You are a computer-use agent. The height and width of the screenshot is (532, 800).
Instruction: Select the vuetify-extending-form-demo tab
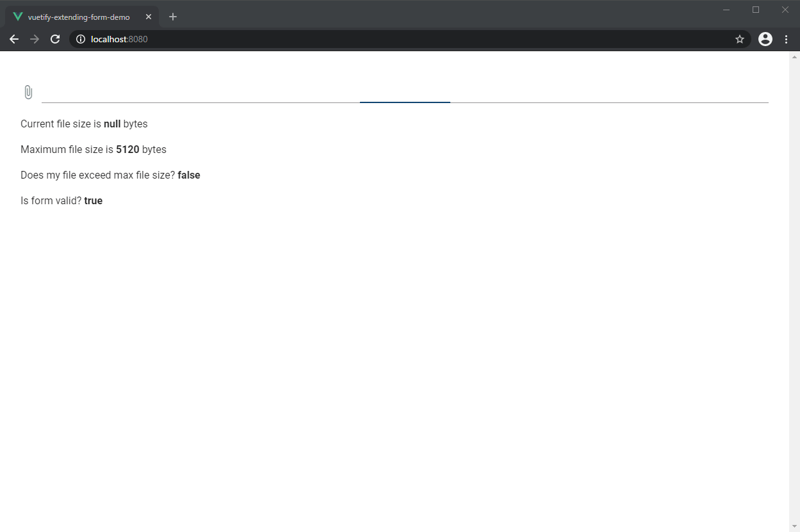[x=78, y=17]
